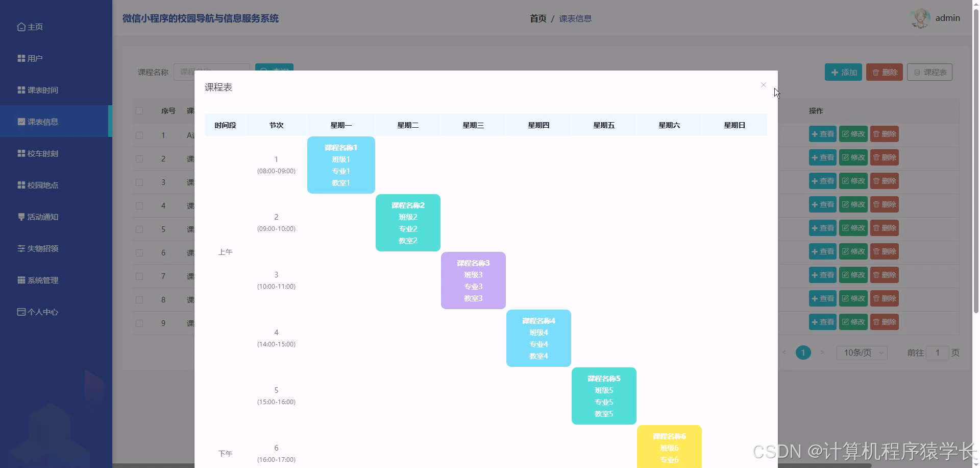Click 删除 button in row 1
980x468 pixels.
point(885,134)
